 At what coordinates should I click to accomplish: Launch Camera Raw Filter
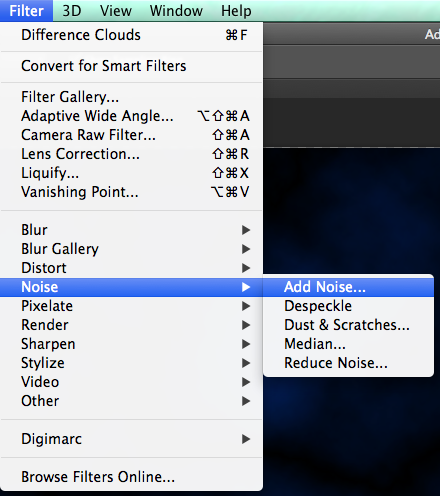point(131,135)
